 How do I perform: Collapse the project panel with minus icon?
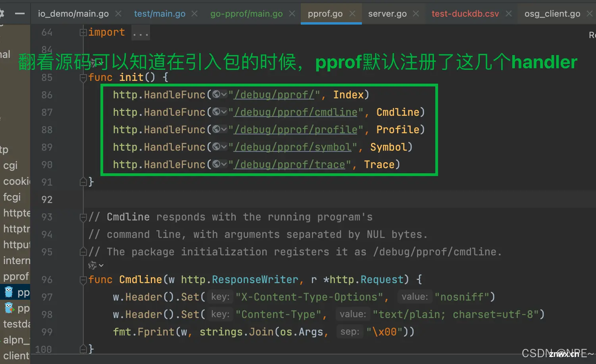[19, 14]
